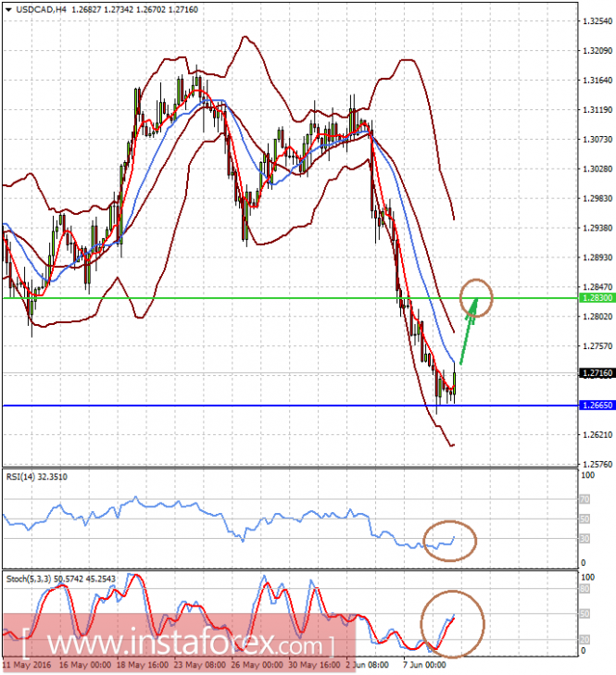616x675 pixels.
Task: Click the blue horizontal support line
Action: coord(290,406)
